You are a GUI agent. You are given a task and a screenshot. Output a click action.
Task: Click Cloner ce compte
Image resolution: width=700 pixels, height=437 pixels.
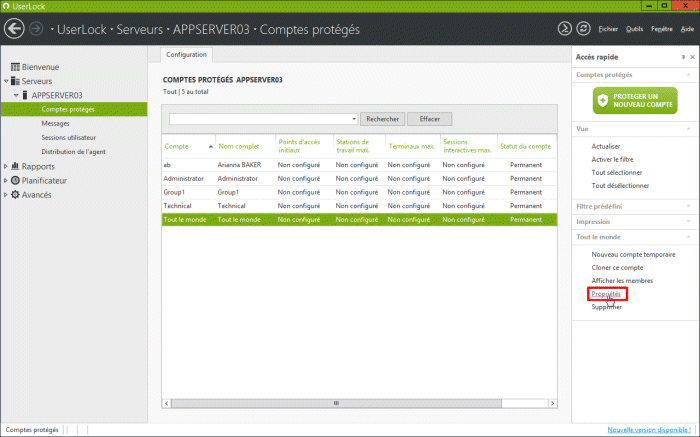(617, 267)
